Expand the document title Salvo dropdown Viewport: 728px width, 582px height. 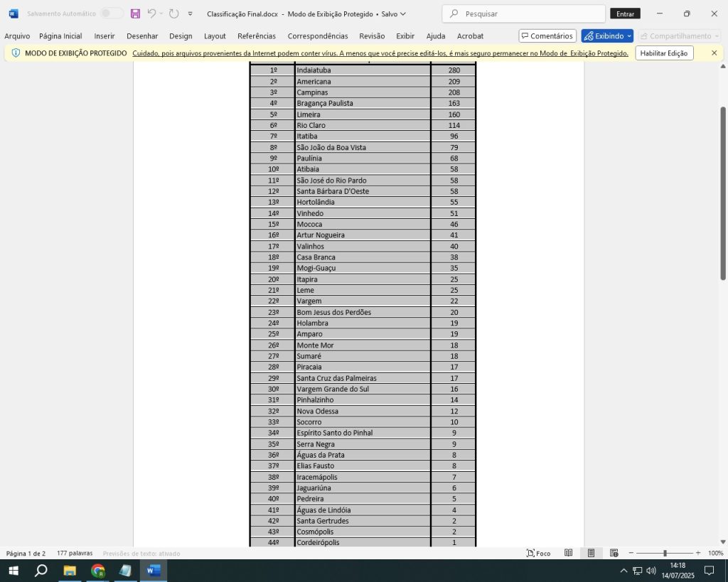tap(403, 14)
